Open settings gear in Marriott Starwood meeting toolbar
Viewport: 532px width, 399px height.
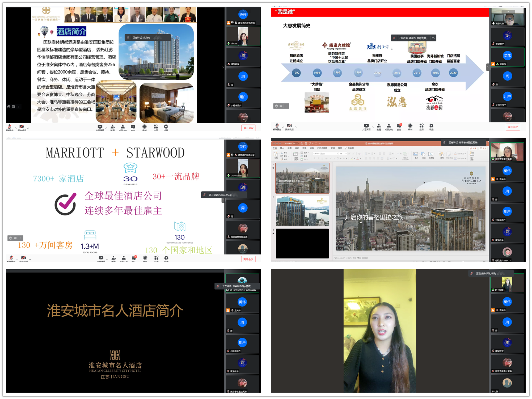(x=166, y=258)
